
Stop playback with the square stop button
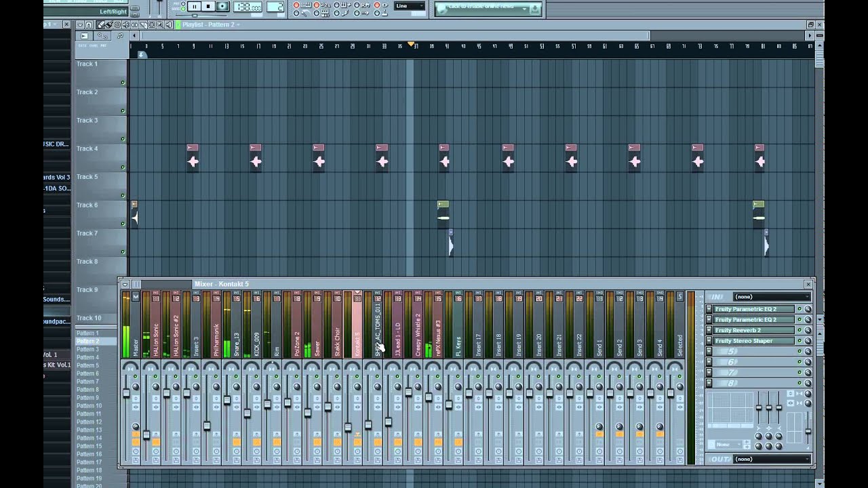coord(208,5)
